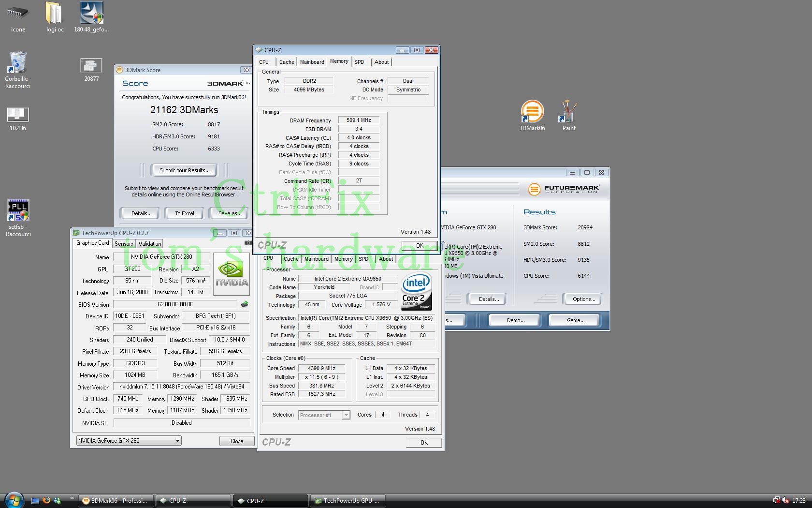Open the Cache tab in top CPU-Z window

click(x=287, y=62)
